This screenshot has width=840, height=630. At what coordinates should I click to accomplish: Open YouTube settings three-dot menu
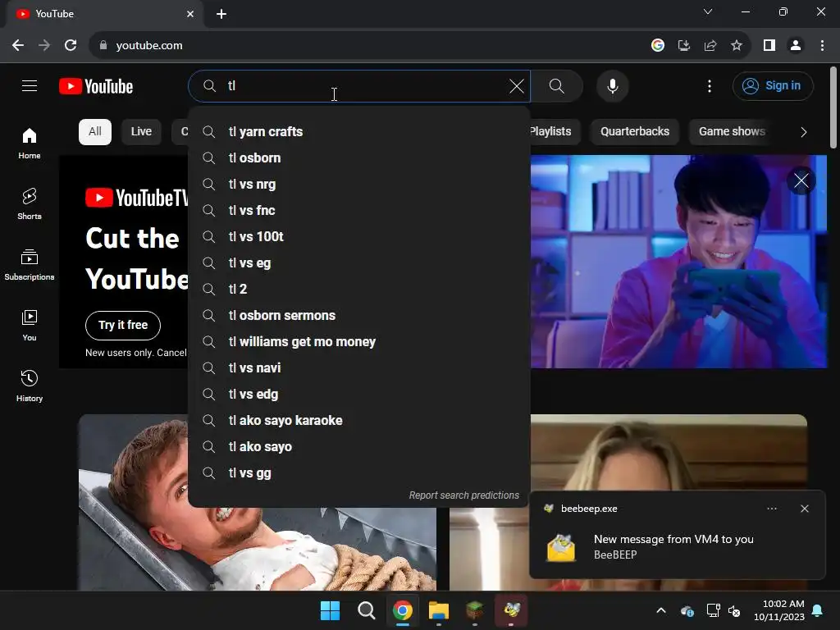point(710,85)
